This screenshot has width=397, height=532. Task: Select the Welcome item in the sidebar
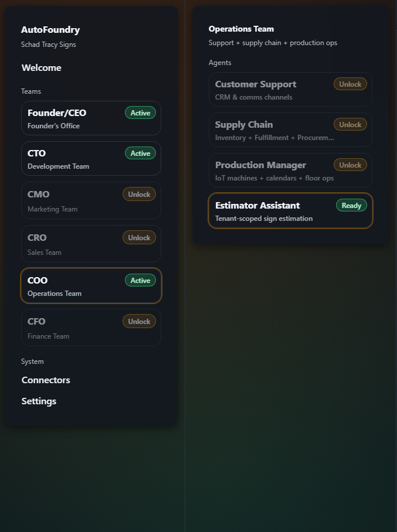tap(41, 67)
